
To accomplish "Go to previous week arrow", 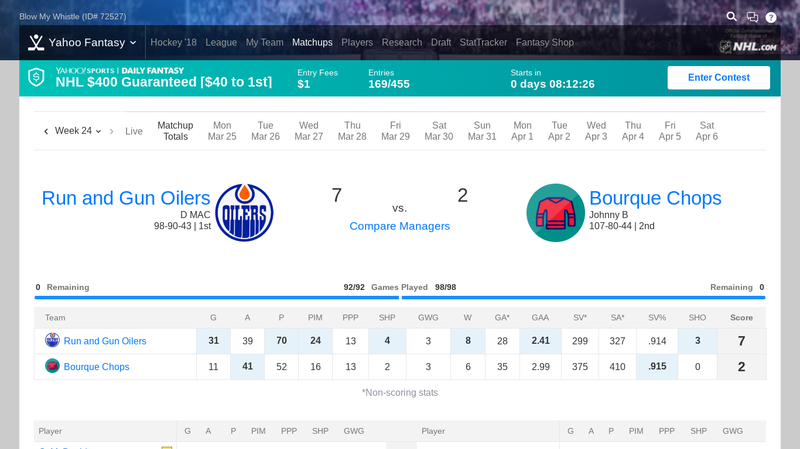I will [x=46, y=132].
